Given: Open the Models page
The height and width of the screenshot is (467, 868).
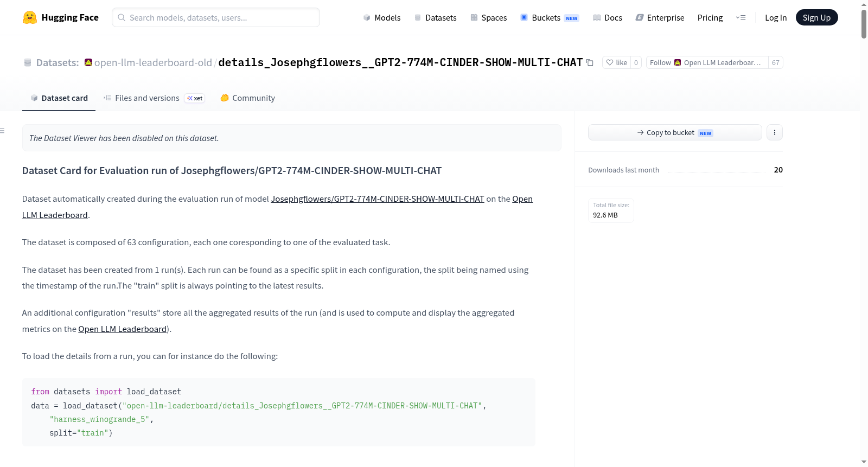Looking at the screenshot, I should [382, 17].
